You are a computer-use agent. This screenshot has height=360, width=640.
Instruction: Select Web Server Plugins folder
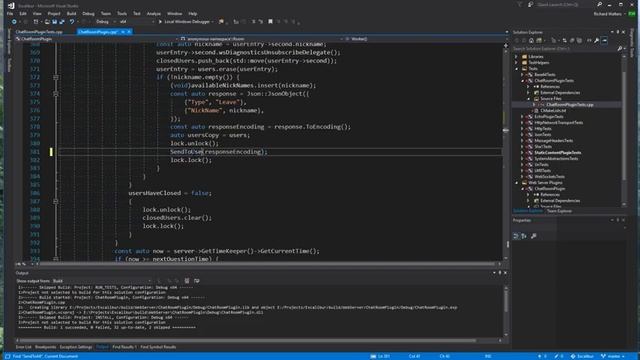pyautogui.click(x=545, y=183)
